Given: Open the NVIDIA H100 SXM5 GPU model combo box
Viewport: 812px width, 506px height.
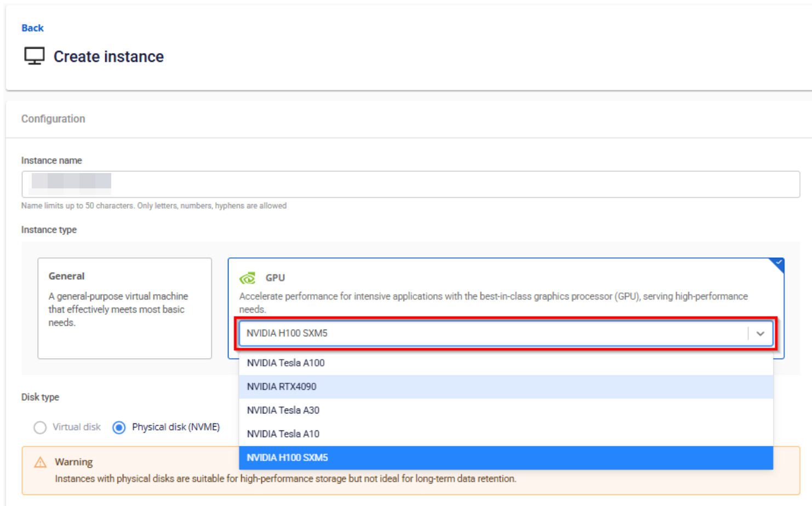Looking at the screenshot, I should tap(506, 333).
